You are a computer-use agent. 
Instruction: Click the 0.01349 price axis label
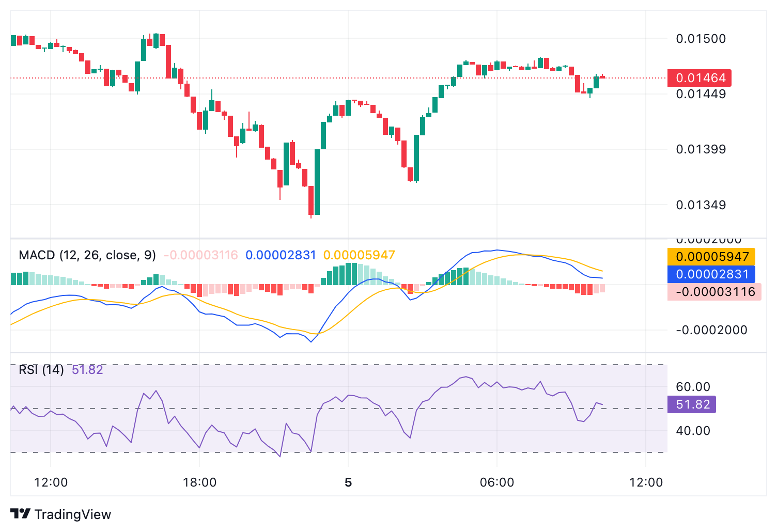[701, 205]
